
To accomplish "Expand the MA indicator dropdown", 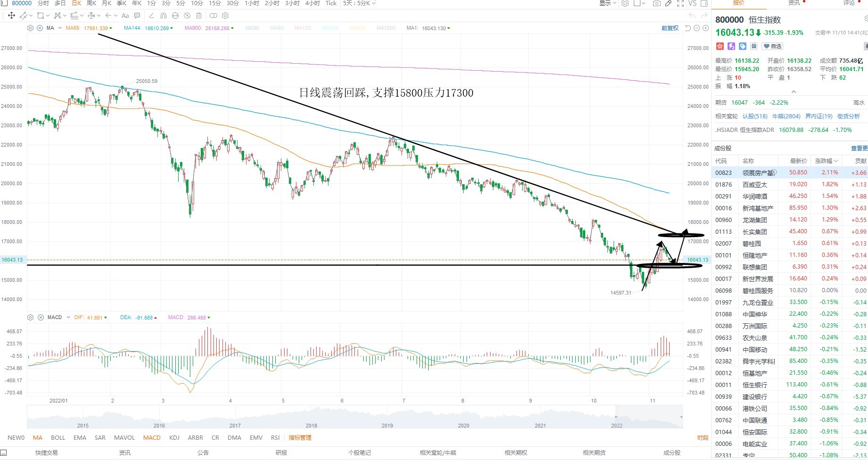I will coord(60,28).
